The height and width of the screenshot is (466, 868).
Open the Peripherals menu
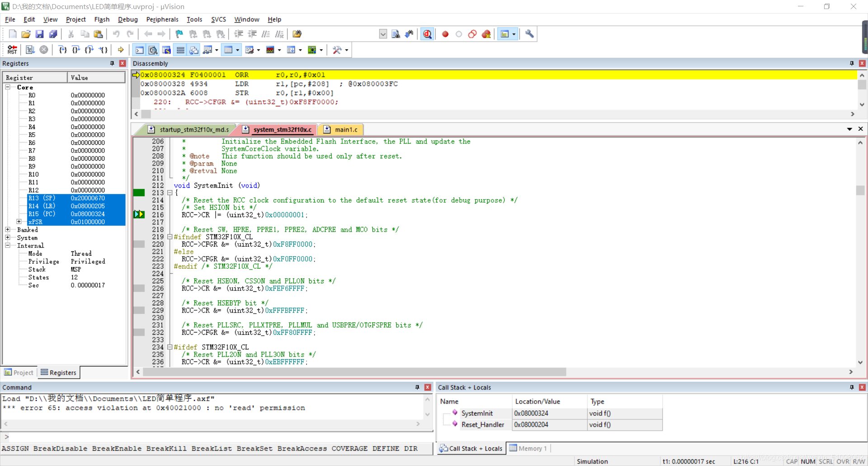[162, 19]
